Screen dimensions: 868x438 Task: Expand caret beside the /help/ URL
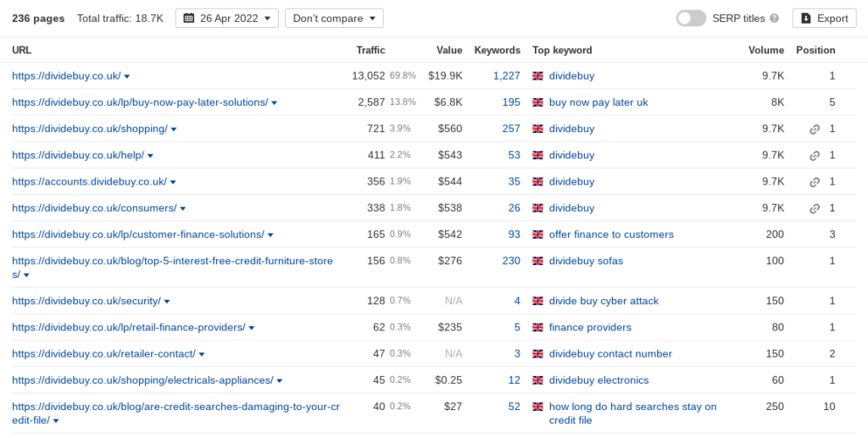click(x=150, y=156)
